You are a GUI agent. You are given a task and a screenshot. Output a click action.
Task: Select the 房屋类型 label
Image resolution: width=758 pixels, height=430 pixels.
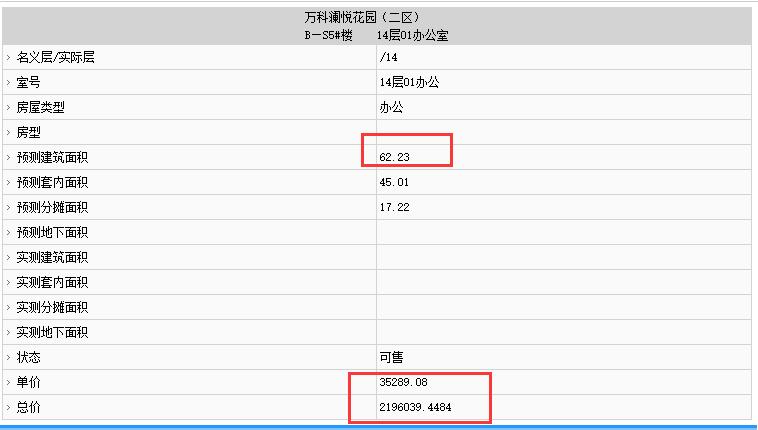coord(40,107)
